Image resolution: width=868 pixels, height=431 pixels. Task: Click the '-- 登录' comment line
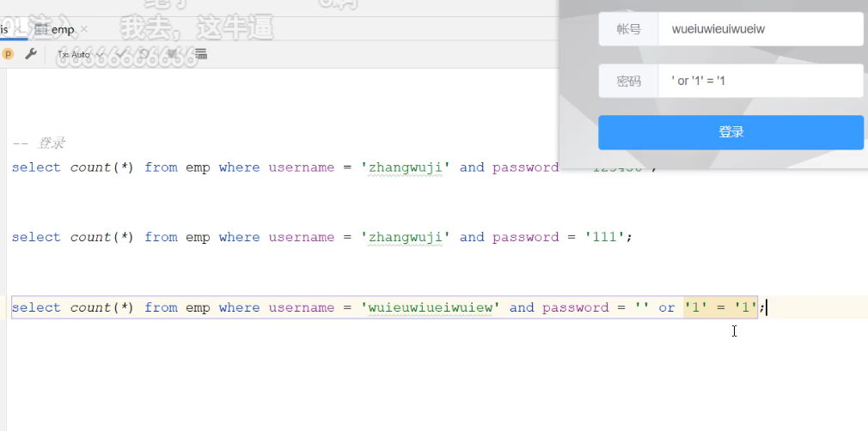[40, 143]
